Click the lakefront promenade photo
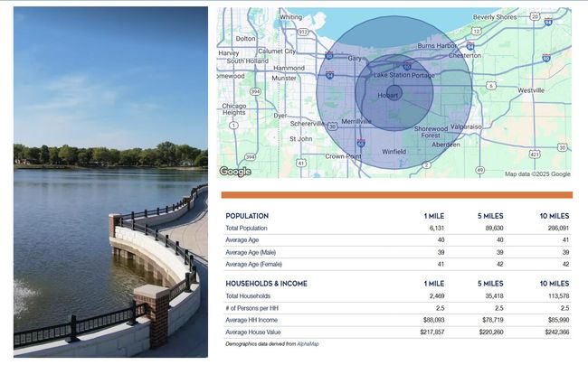 pos(110,182)
